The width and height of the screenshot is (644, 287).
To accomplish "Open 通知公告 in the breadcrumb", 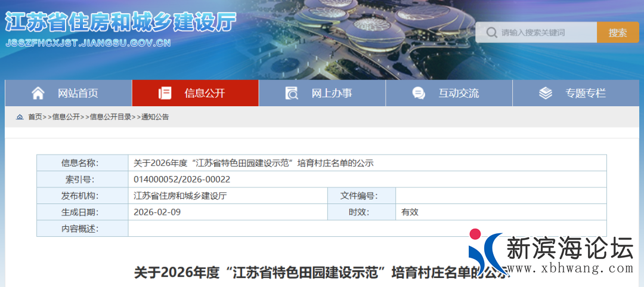I will [155, 117].
